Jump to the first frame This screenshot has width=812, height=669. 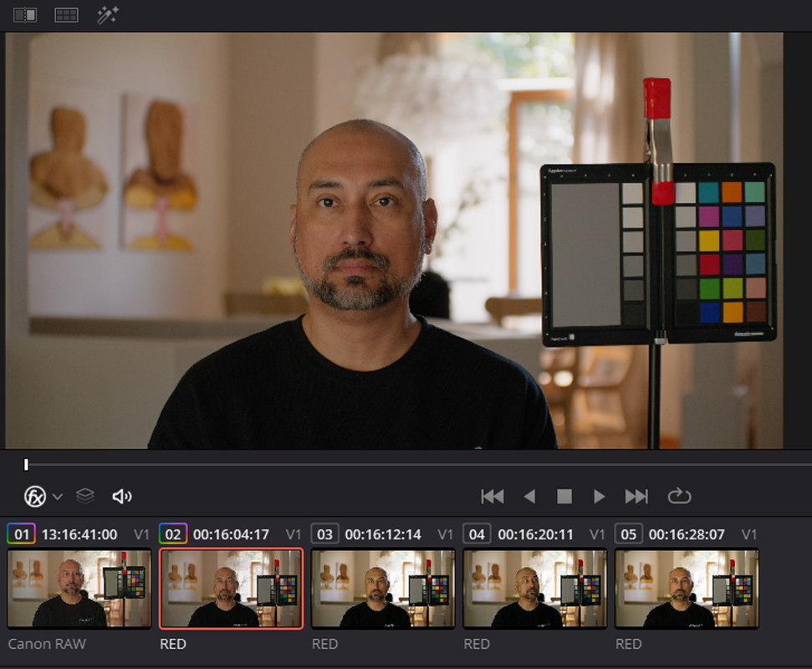pyautogui.click(x=493, y=497)
